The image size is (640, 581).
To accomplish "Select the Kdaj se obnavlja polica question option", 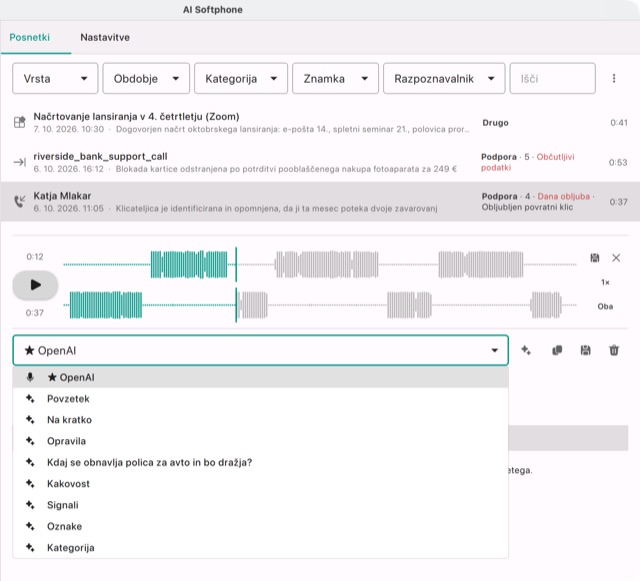I will pos(260,462).
